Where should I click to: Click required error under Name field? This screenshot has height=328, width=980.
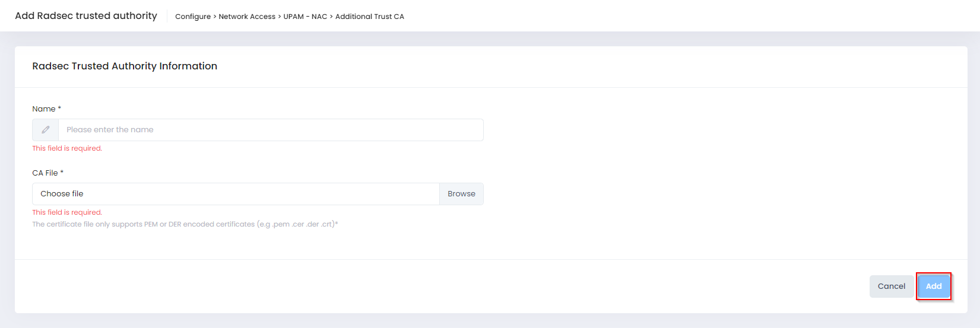[67, 148]
